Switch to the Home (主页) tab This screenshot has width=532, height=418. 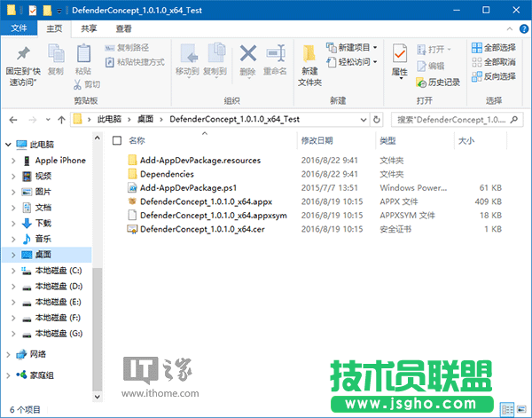[54, 29]
